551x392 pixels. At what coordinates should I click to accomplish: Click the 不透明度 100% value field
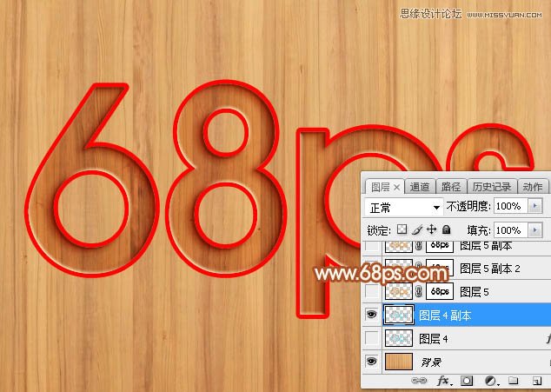click(511, 206)
